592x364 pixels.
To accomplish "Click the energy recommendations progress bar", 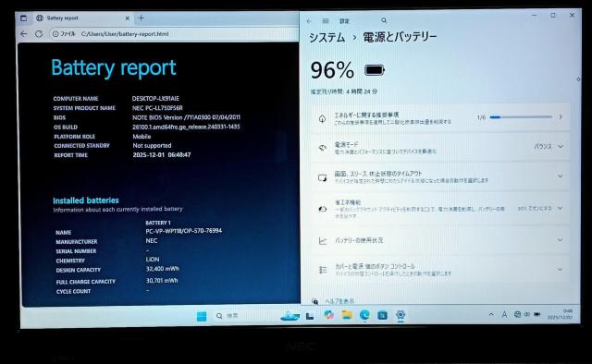I will tap(521, 117).
